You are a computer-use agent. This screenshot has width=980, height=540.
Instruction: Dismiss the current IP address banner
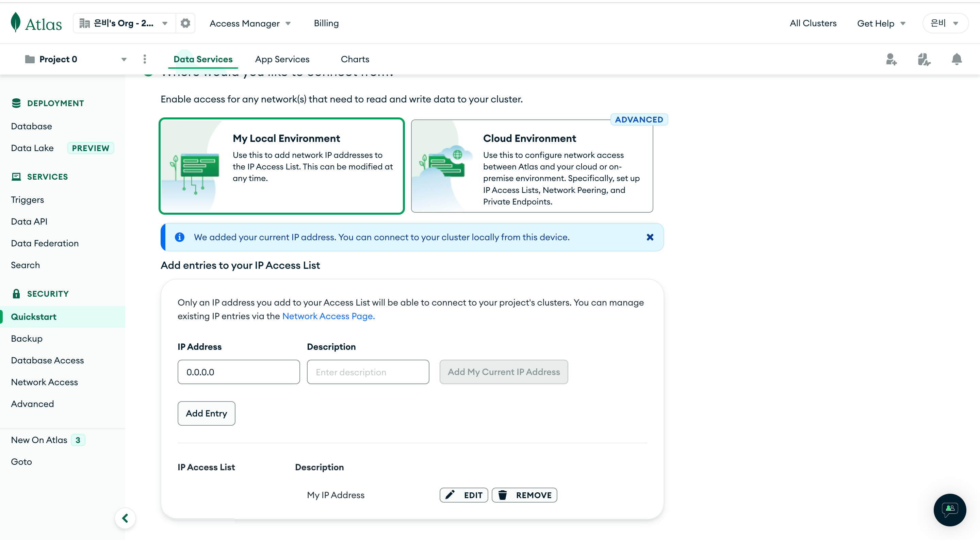point(650,237)
